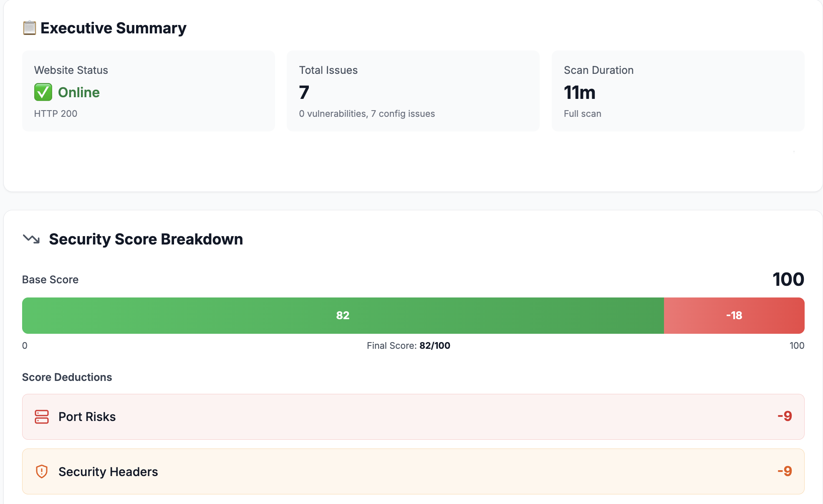The height and width of the screenshot is (504, 823).
Task: Click the red server rack icon for Port Risks
Action: (x=42, y=416)
